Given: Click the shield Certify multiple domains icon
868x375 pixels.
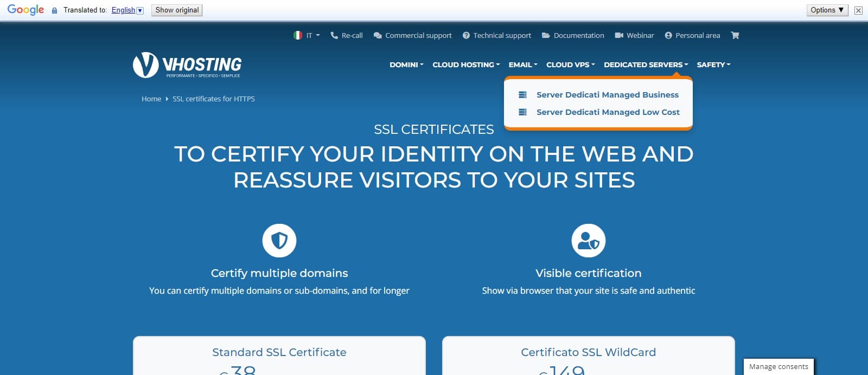Looking at the screenshot, I should 279,241.
